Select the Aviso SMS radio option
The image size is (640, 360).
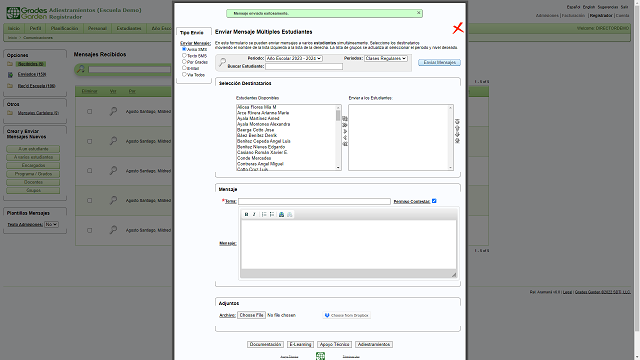point(184,49)
